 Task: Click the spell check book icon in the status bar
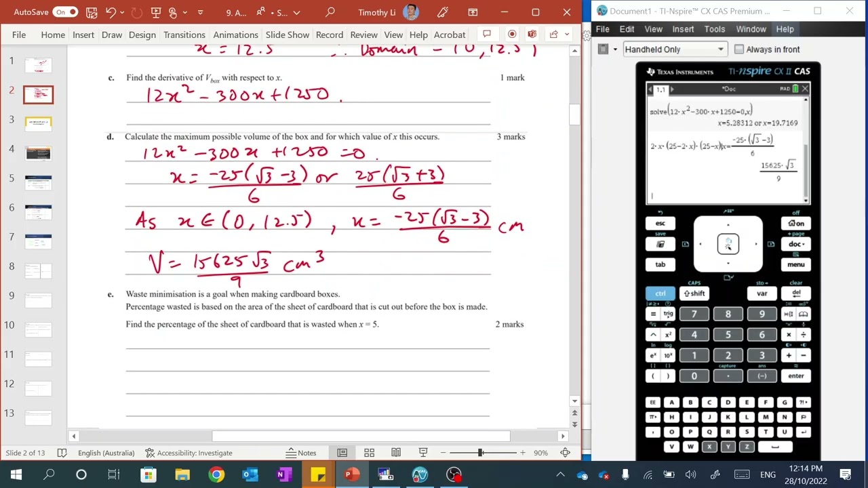pyautogui.click(x=62, y=453)
